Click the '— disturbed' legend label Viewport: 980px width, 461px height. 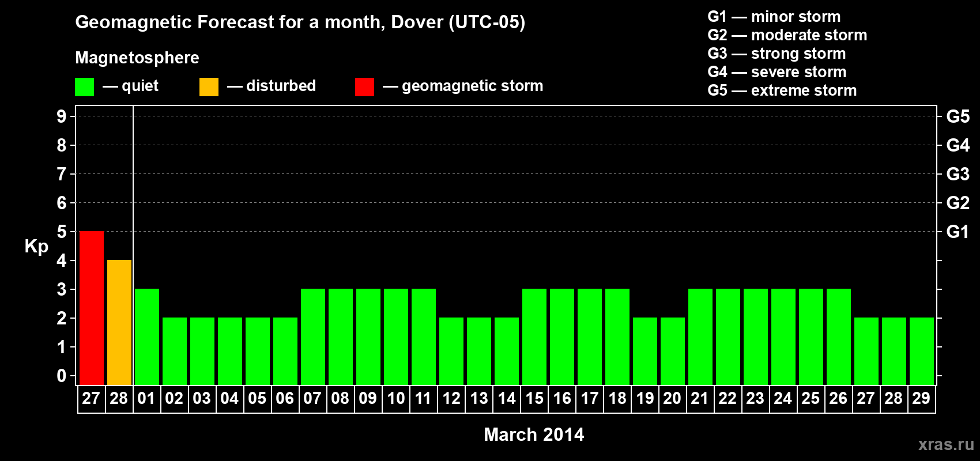[272, 86]
